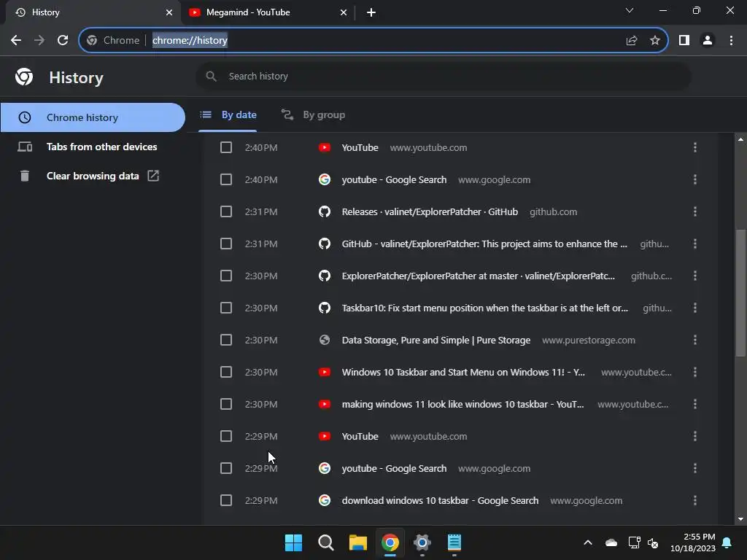747x560 pixels.
Task: Open Settings gear from taskbar
Action: pos(422,542)
